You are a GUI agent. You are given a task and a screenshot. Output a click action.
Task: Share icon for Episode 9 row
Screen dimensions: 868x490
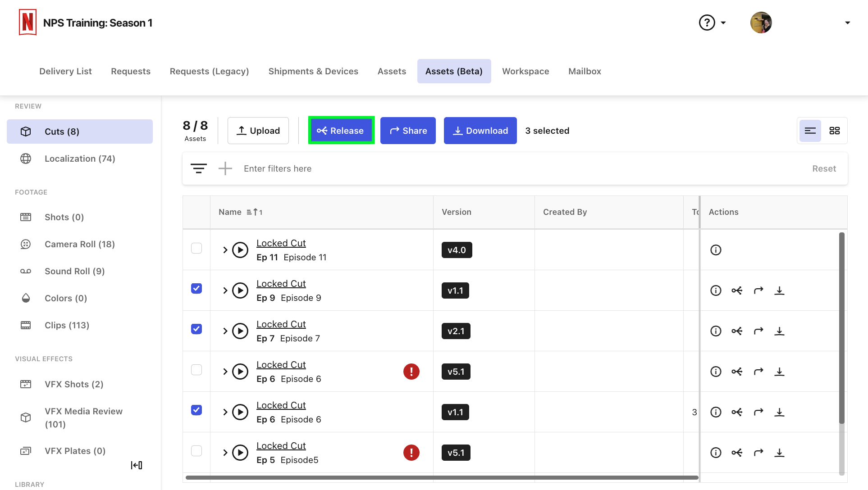[x=758, y=290]
